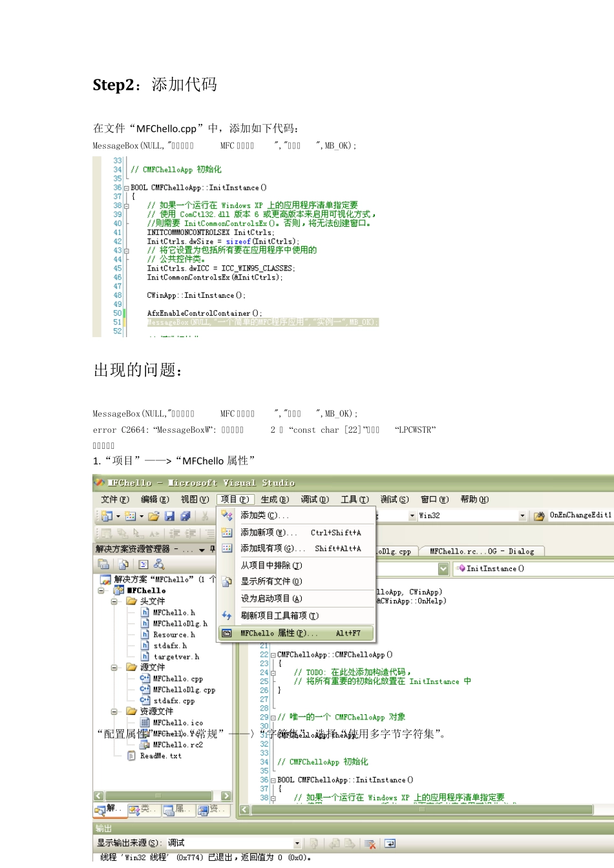Click the Add New Item toolbar icon
This screenshot has width=614, height=868.
click(x=131, y=516)
